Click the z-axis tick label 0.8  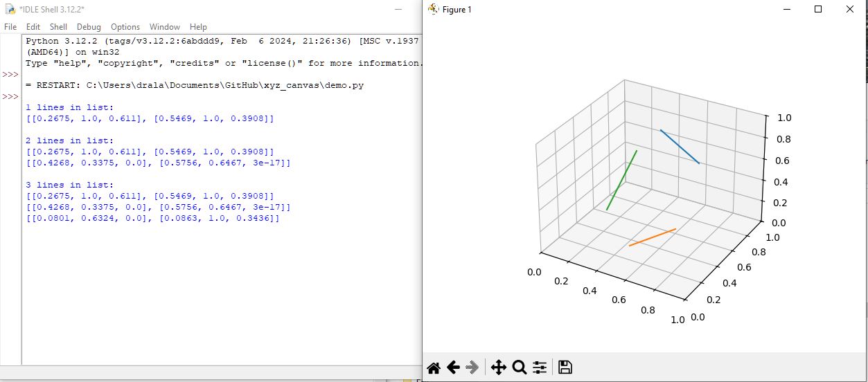click(x=783, y=139)
